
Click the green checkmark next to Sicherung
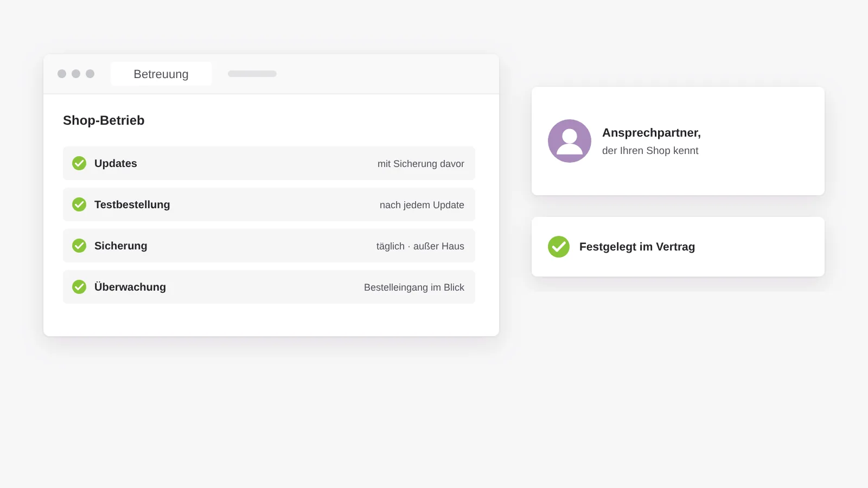pyautogui.click(x=79, y=246)
